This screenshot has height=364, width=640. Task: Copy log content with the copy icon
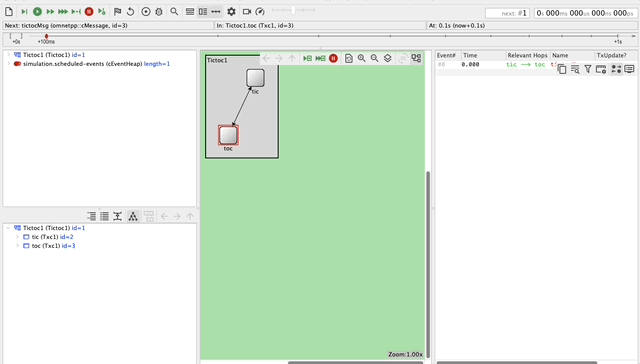tap(562, 69)
